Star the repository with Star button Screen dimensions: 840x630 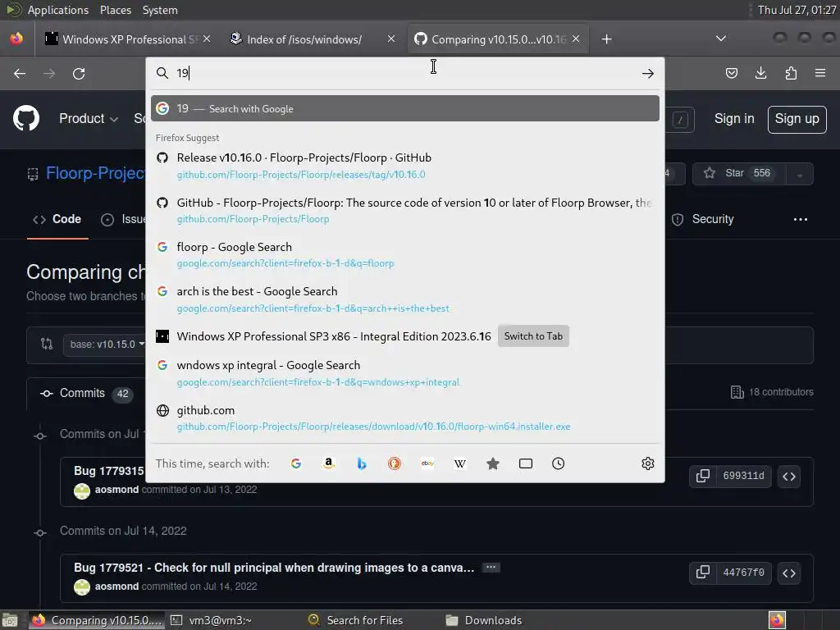[740, 174]
